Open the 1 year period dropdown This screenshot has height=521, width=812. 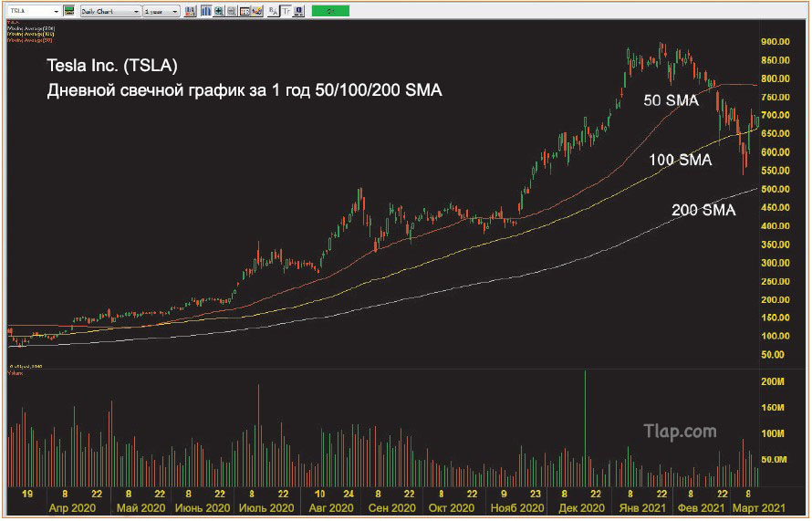click(x=161, y=11)
